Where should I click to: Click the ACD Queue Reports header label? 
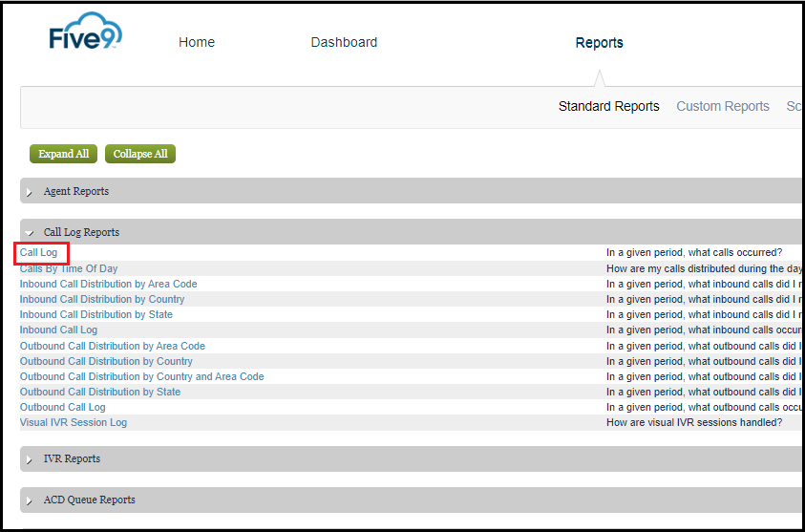[90, 500]
